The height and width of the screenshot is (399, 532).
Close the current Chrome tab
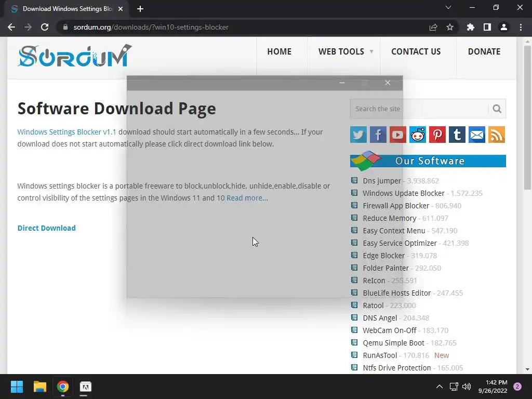pyautogui.click(x=121, y=9)
